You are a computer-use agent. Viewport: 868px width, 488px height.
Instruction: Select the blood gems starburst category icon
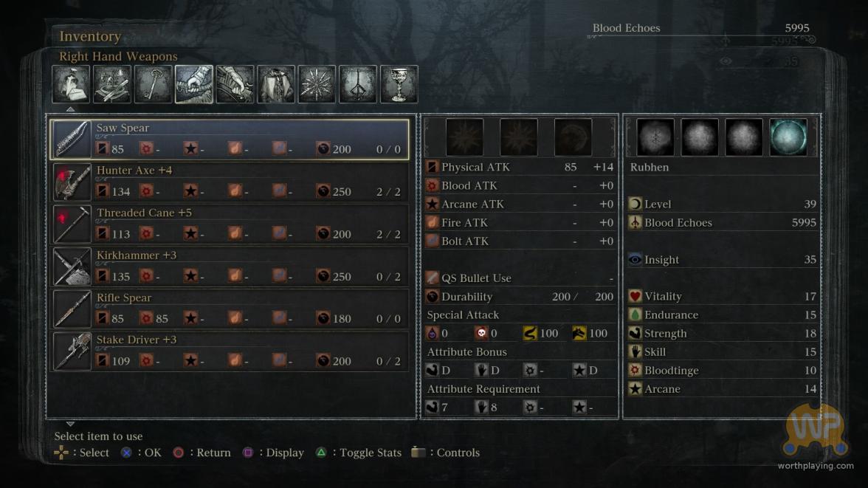317,84
